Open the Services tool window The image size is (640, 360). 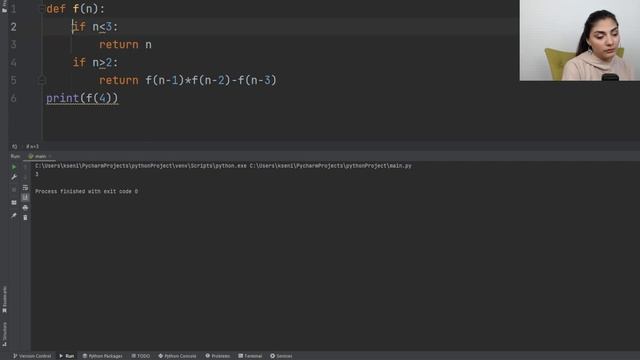(281, 356)
